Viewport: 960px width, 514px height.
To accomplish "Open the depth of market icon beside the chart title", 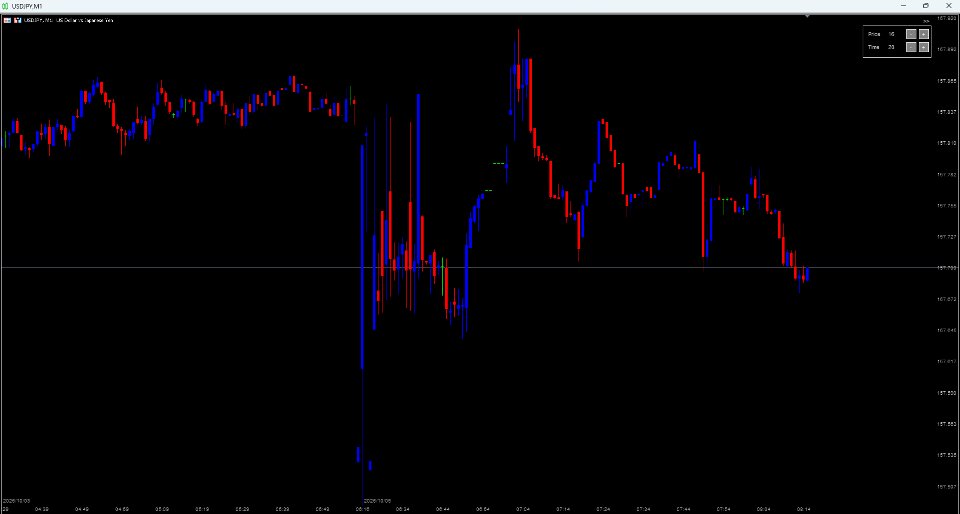I will coord(18,20).
